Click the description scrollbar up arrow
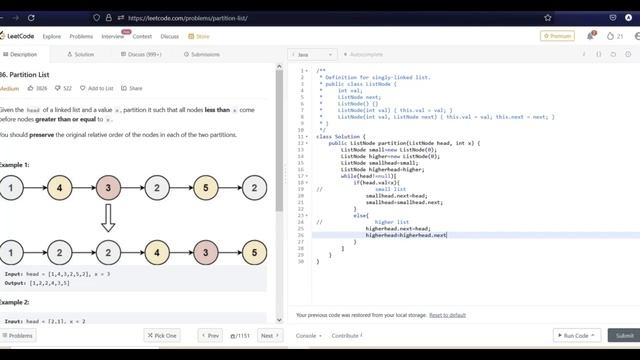 pos(279,66)
